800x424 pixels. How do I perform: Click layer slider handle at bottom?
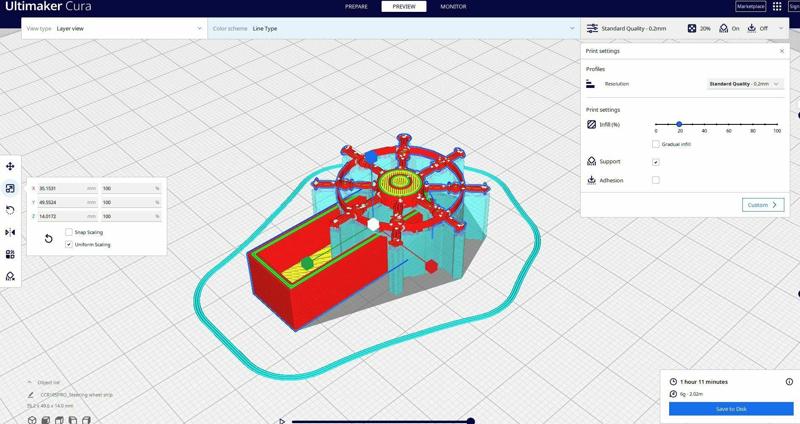pos(471,421)
